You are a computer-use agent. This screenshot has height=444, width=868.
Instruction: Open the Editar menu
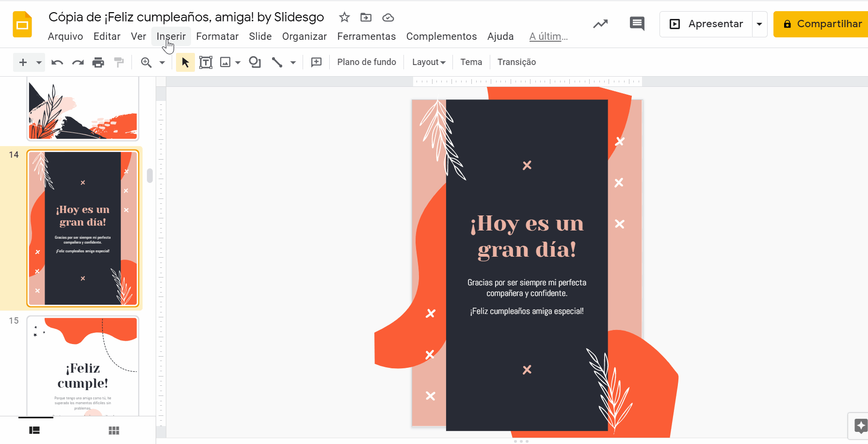pyautogui.click(x=107, y=36)
